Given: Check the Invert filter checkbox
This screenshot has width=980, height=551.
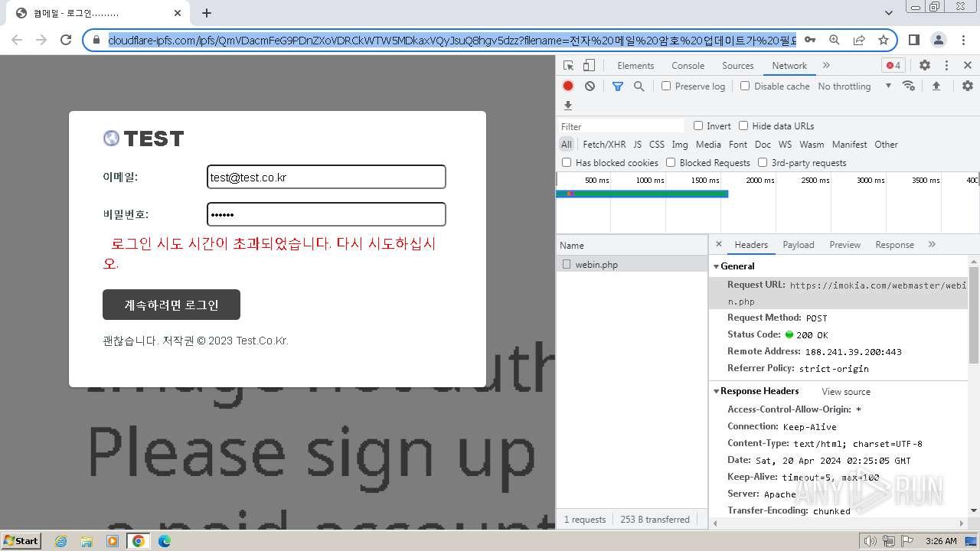Looking at the screenshot, I should click(698, 126).
